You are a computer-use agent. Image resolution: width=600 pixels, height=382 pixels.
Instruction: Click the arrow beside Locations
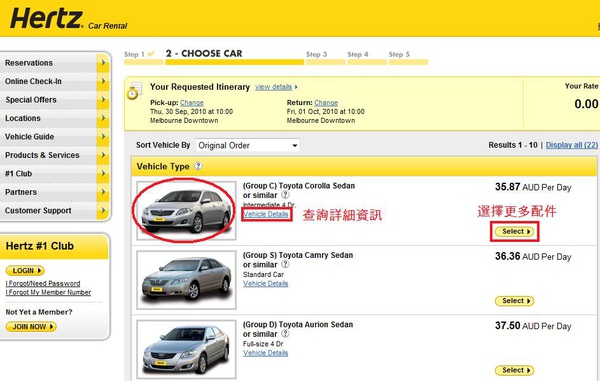pos(103,118)
